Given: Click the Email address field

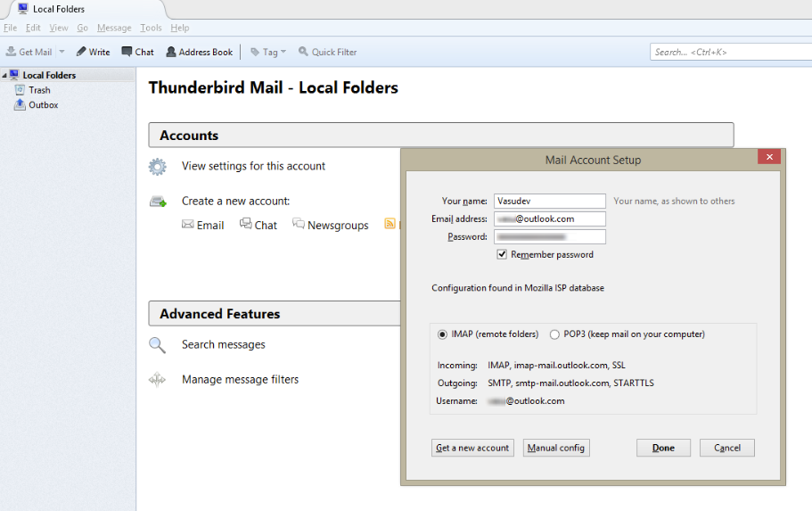Looking at the screenshot, I should (549, 218).
